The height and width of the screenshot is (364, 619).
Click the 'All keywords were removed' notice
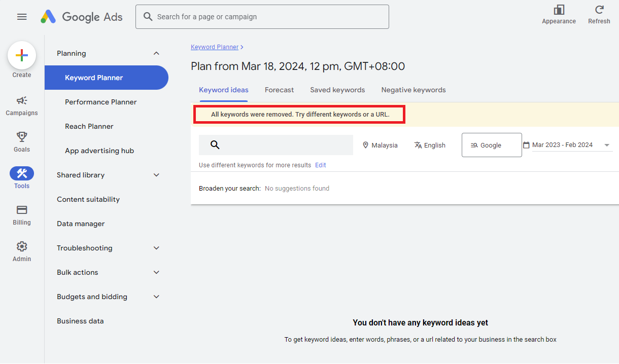tap(300, 115)
